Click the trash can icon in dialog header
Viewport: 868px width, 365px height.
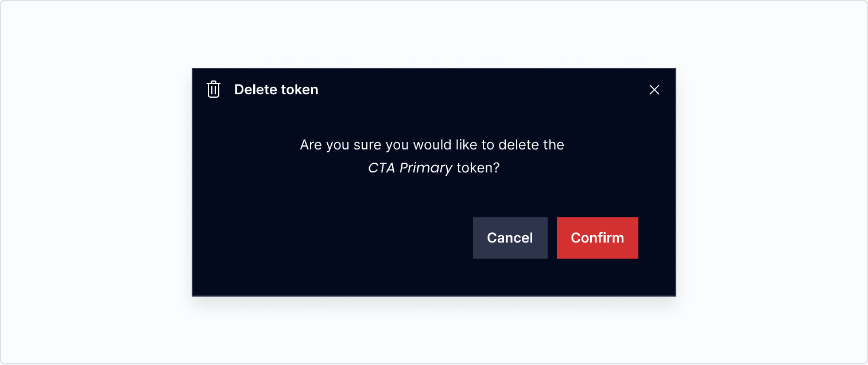(214, 90)
